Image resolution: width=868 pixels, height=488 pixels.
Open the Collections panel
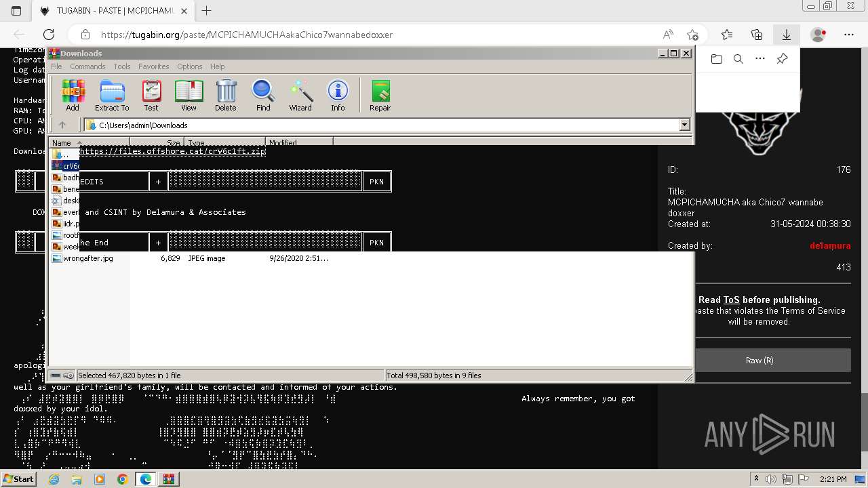point(757,35)
